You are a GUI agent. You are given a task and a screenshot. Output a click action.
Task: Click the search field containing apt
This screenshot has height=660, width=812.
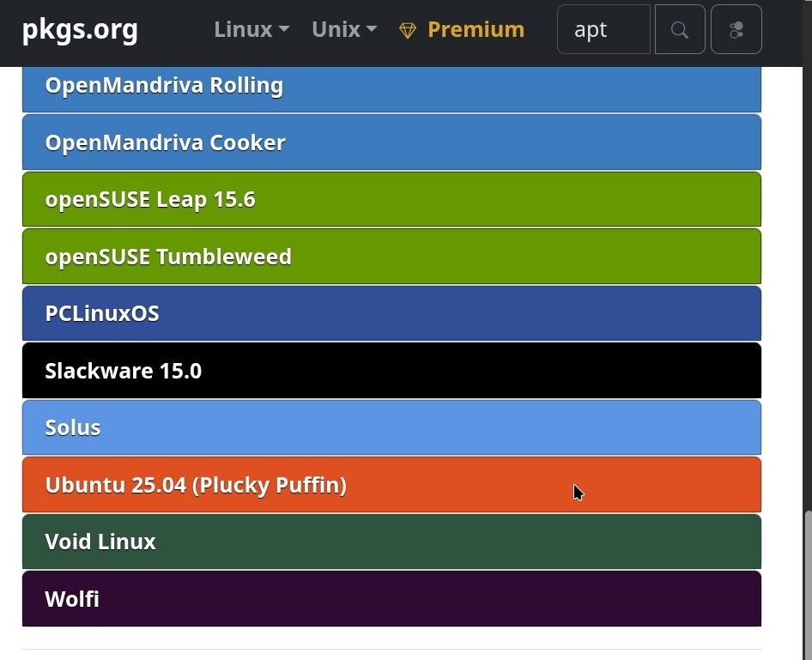tap(603, 30)
